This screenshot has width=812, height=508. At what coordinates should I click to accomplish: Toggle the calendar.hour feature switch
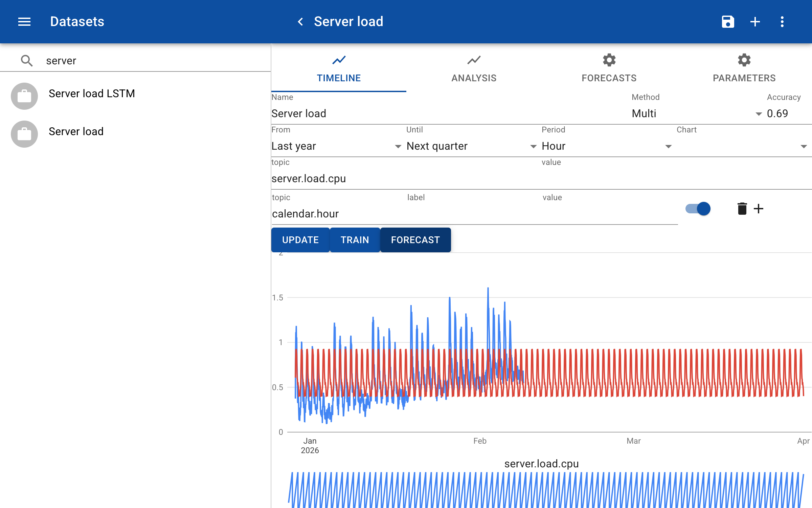pyautogui.click(x=698, y=209)
